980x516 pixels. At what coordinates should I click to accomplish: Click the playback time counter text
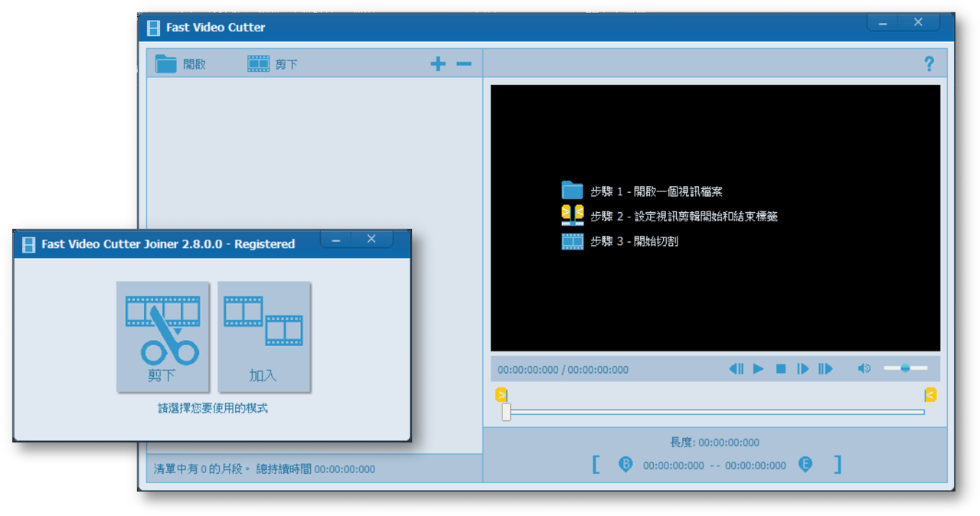click(x=563, y=370)
